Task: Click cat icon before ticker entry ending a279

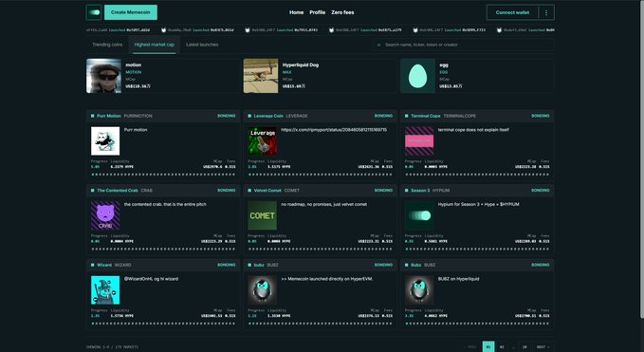Action: pyautogui.click(x=331, y=30)
